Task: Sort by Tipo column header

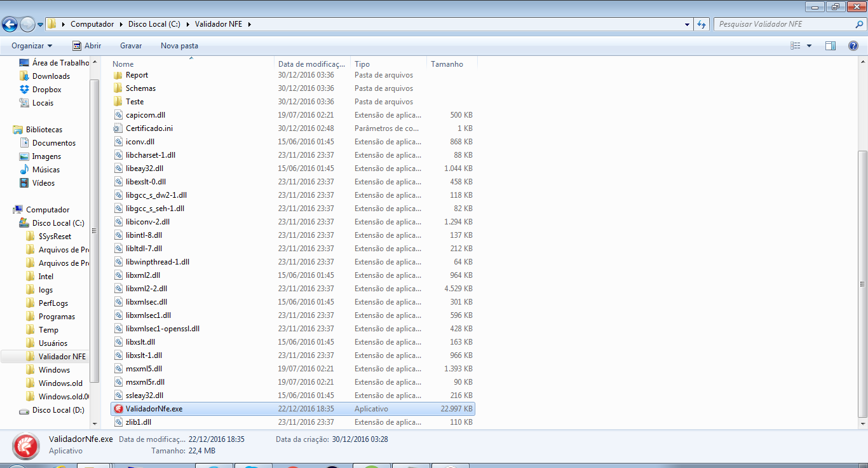Action: point(388,64)
